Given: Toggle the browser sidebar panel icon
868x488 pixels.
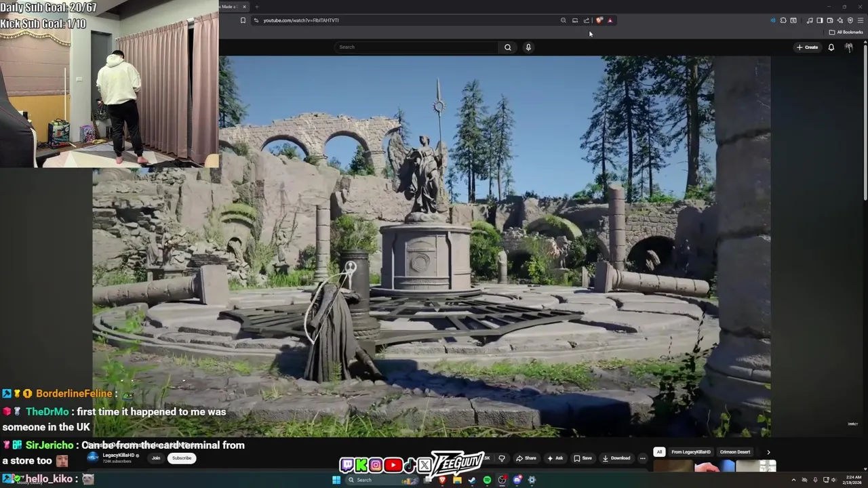Looking at the screenshot, I should [820, 20].
